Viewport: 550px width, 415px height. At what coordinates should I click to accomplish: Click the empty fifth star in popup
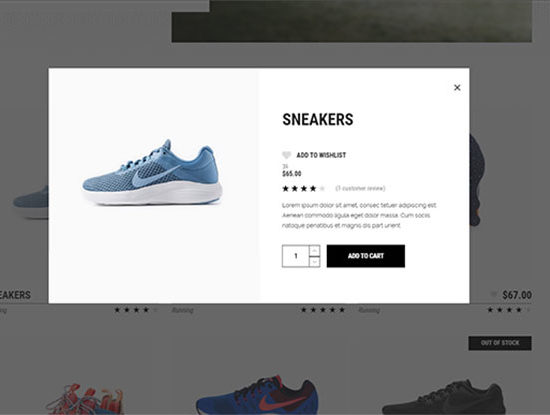tap(322, 189)
